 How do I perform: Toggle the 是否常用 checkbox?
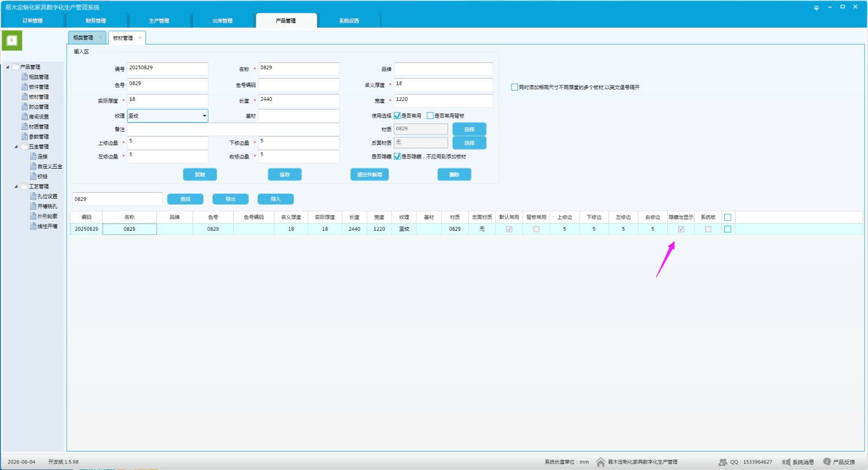(397, 116)
